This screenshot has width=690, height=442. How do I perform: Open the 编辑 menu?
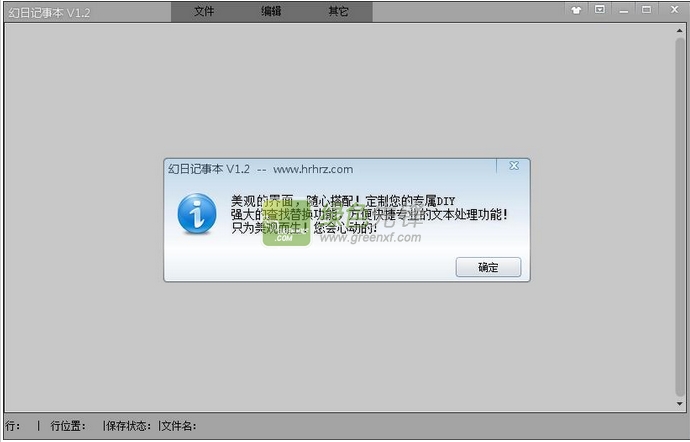(x=271, y=11)
